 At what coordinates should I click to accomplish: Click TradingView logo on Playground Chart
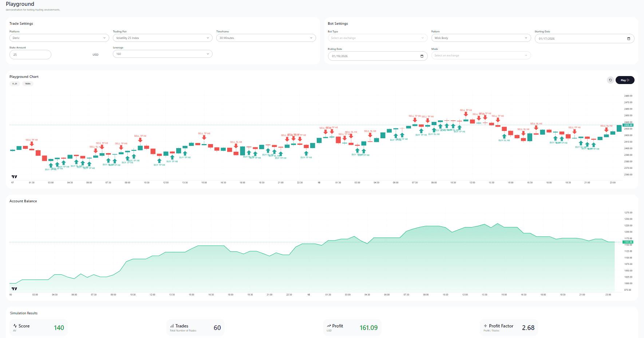point(14,177)
